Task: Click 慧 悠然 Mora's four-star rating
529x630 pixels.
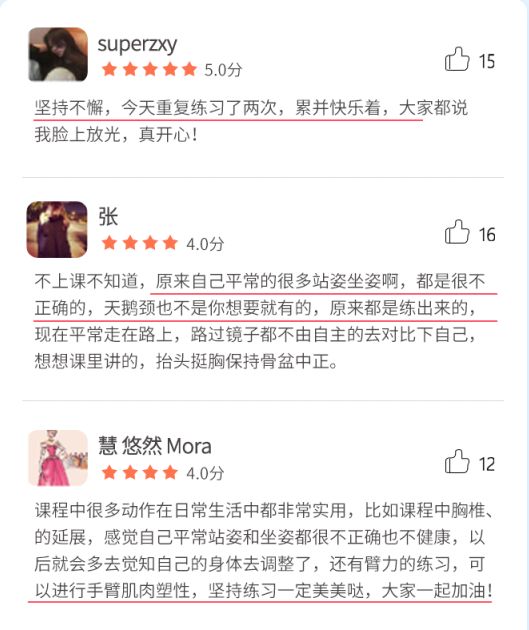Action: click(139, 472)
